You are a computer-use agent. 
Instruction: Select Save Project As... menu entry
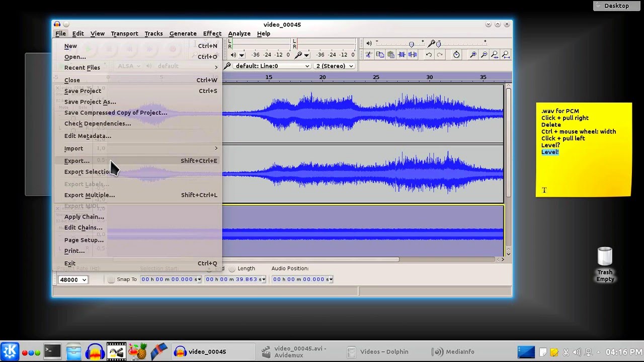pos(137,102)
